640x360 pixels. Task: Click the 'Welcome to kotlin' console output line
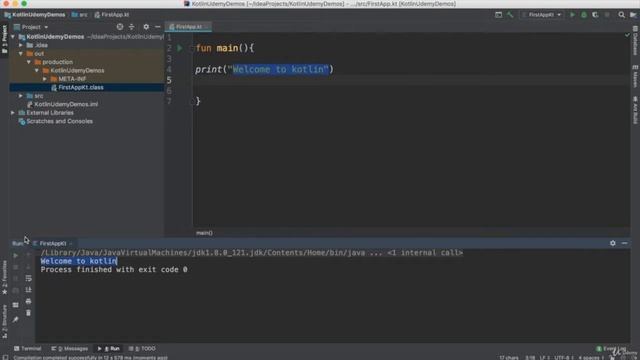(x=79, y=261)
